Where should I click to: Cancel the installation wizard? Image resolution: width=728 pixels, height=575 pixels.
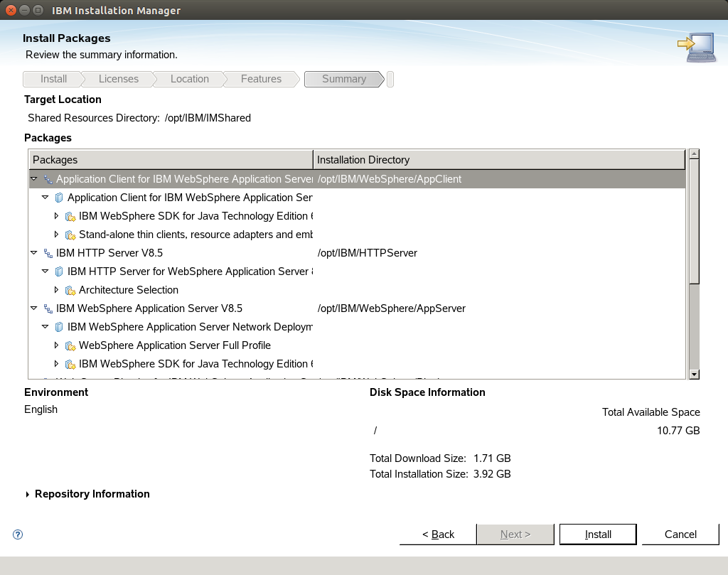pos(680,534)
